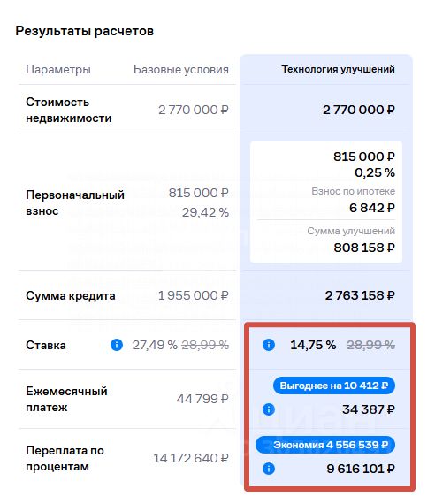Click the Выгоднее на 10 412 ₽ badge
This screenshot has height=504, width=435.
(334, 386)
